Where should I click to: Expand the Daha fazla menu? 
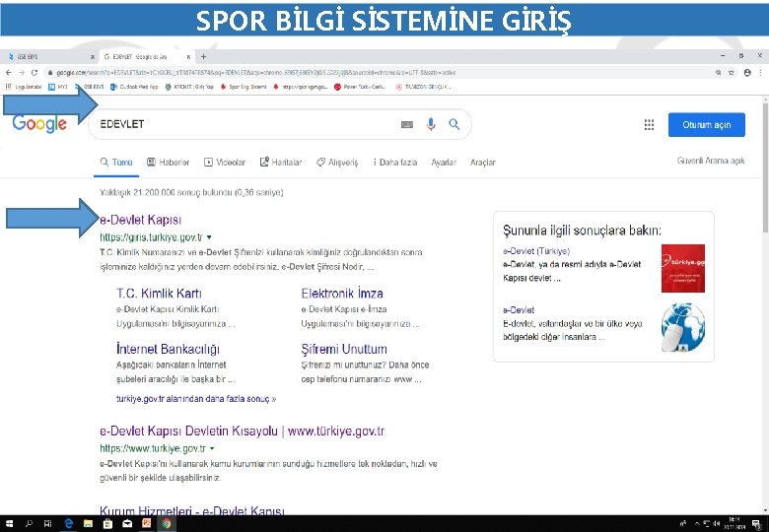[394, 163]
